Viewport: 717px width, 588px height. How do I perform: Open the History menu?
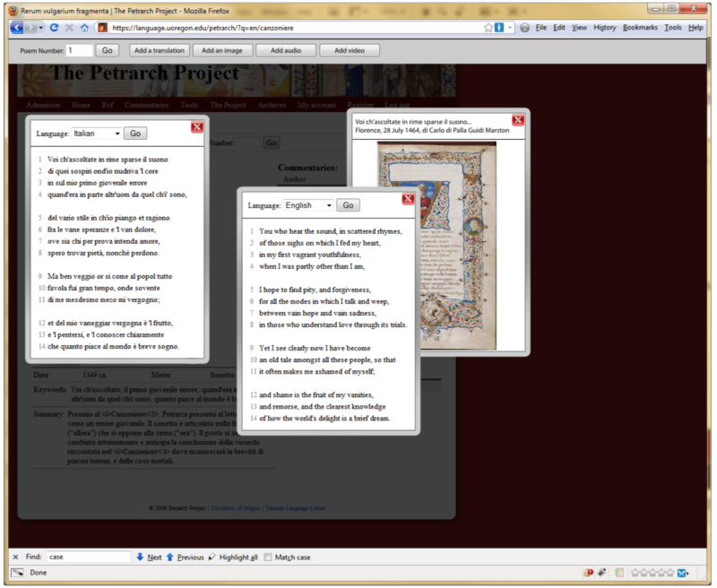coord(604,28)
